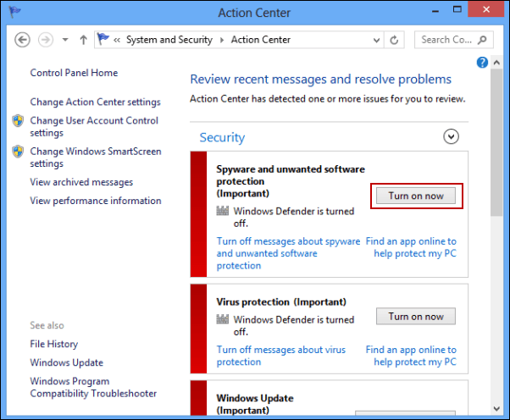The width and height of the screenshot is (510, 420).
Task: Click Turn off messages about spyware protection
Action: 289,253
